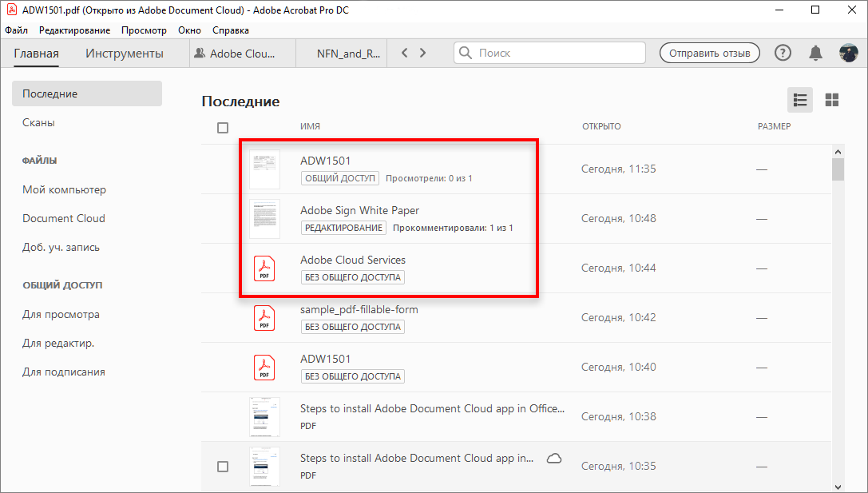Viewport: 868px width, 493px height.
Task: Click БЕЗ ОБЩЕГО ДОСТУПА badge under sample_pdf-fillable-form
Action: (x=353, y=327)
